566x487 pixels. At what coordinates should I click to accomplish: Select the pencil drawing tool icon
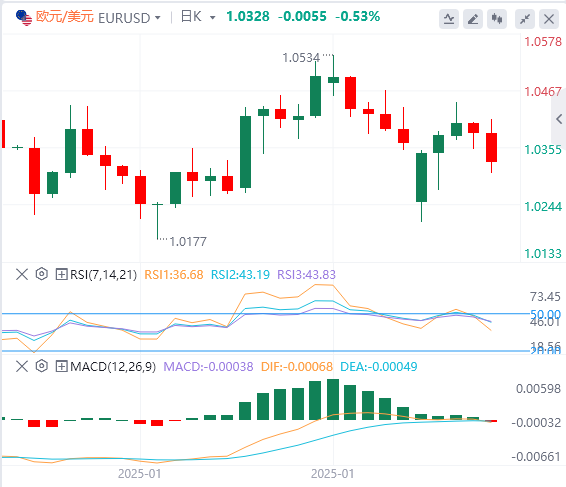coord(473,18)
